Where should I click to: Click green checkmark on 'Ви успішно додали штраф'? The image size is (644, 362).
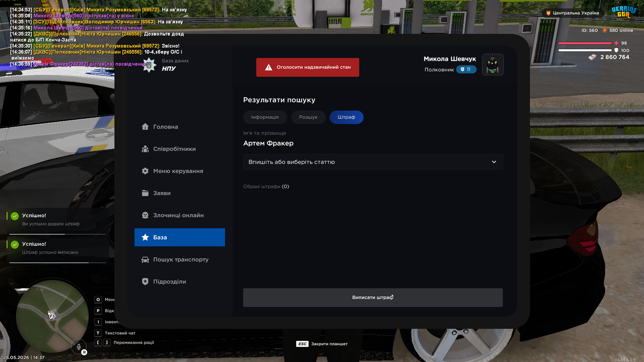(15, 216)
